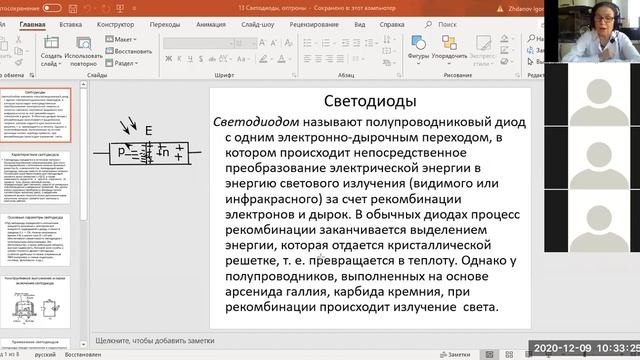Open the Фигуры shapes gallery
The width and height of the screenshot is (640, 360).
(x=418, y=50)
